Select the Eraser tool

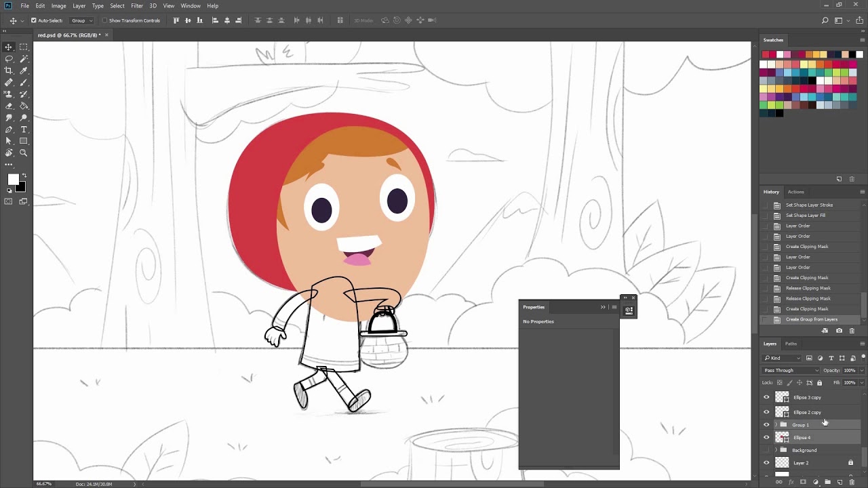coord(9,106)
